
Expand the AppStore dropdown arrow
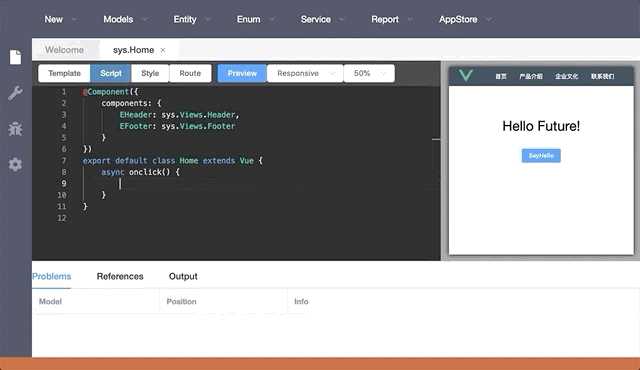pyautogui.click(x=489, y=20)
